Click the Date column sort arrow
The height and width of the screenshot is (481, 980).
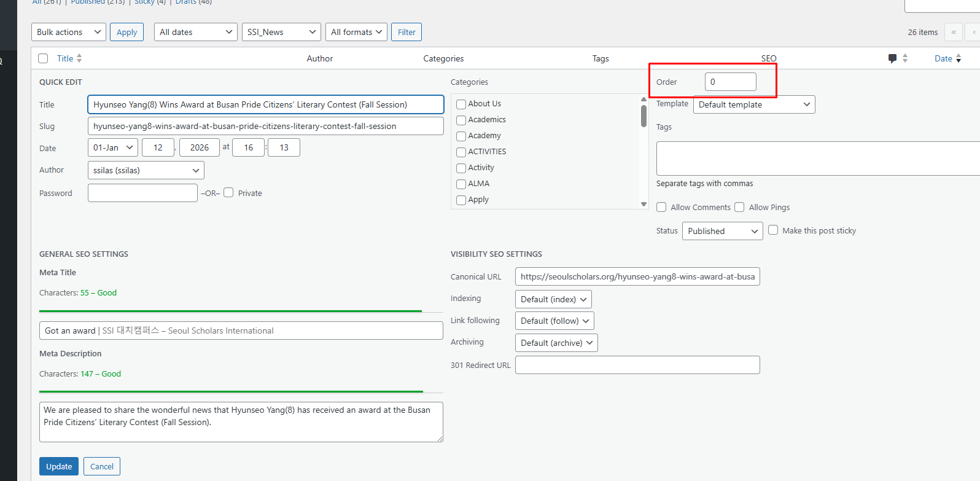pos(959,59)
